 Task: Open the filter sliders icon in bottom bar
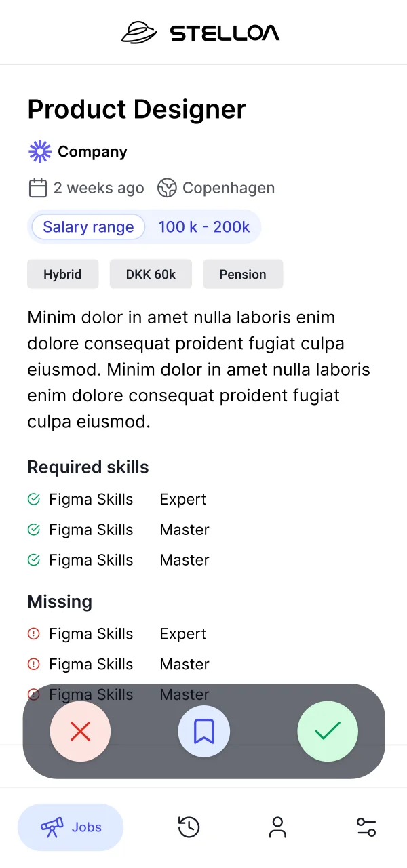coord(366,827)
